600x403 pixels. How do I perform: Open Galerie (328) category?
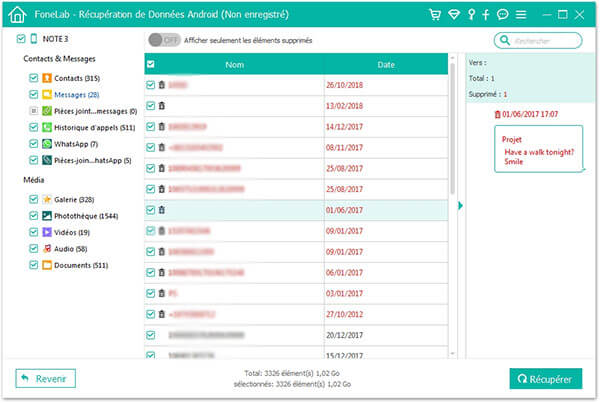[72, 200]
